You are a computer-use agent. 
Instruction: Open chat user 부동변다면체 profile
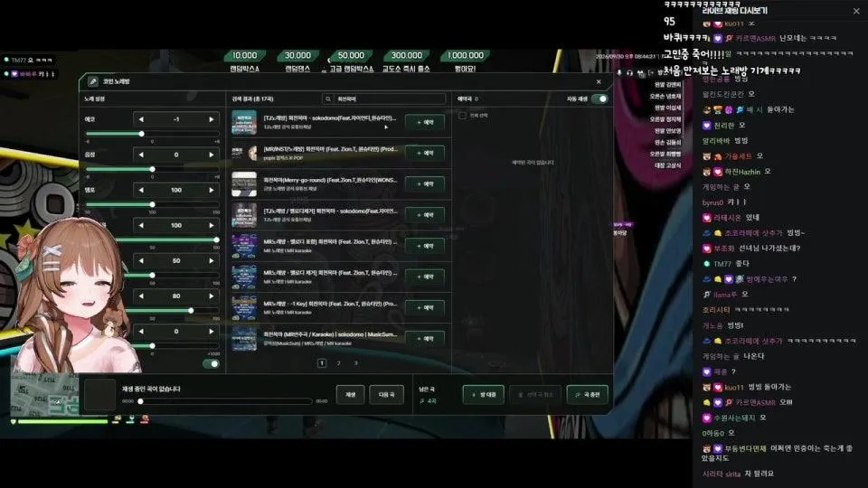click(745, 449)
